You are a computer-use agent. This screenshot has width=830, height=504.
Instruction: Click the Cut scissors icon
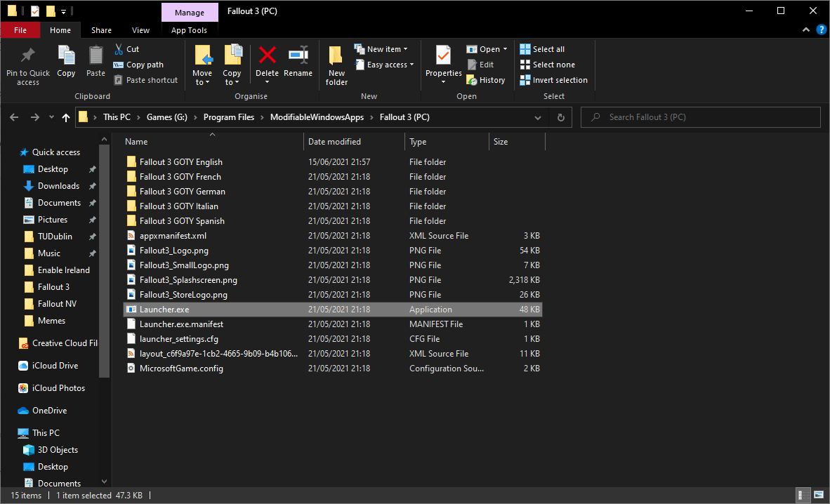point(119,49)
